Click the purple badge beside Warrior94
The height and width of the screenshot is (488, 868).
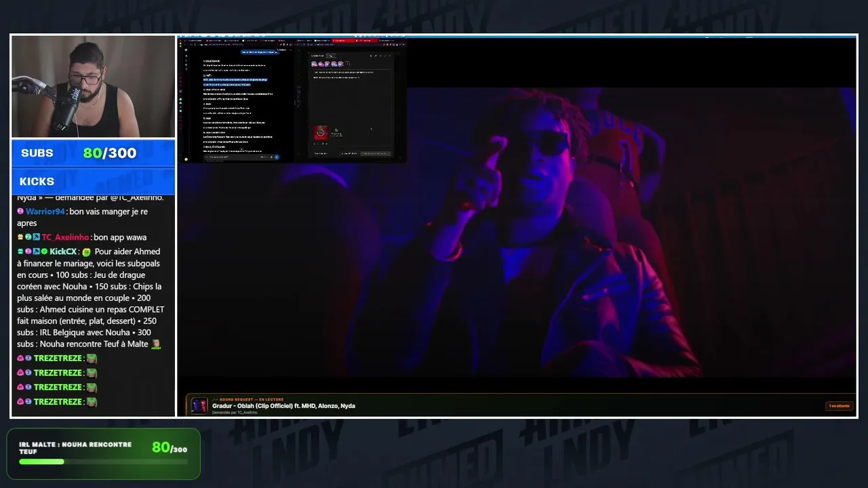tap(20, 211)
